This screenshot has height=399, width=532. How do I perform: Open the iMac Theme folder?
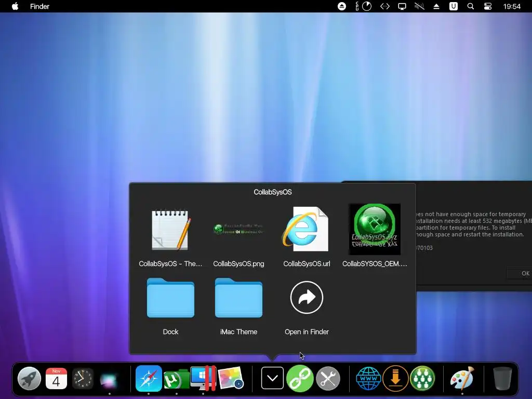238,298
